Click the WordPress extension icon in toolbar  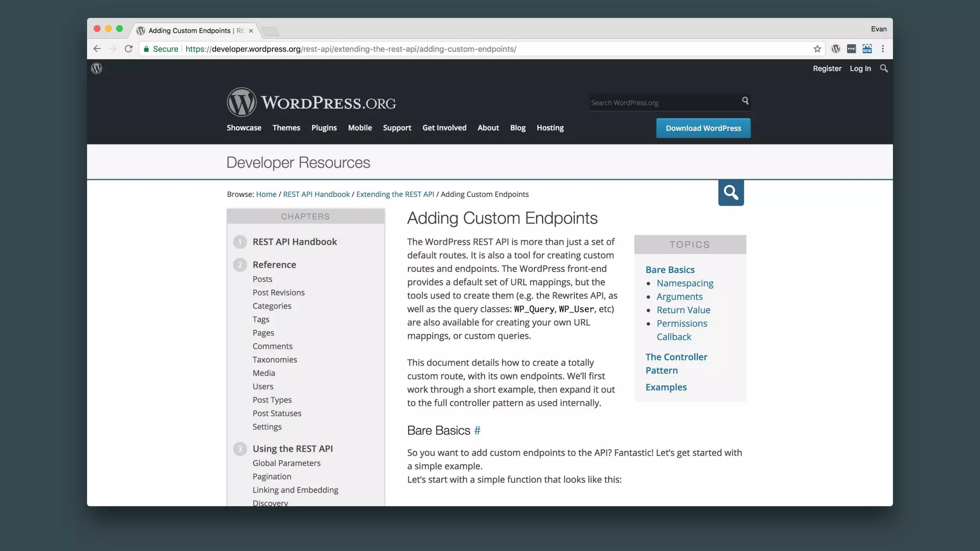(x=835, y=49)
